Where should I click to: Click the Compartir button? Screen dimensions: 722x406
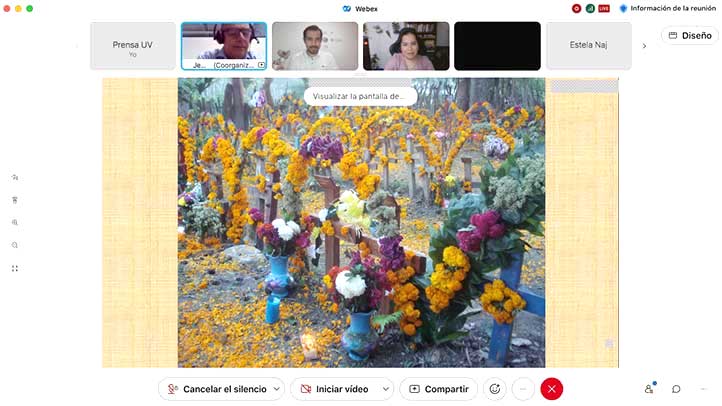[x=439, y=389]
